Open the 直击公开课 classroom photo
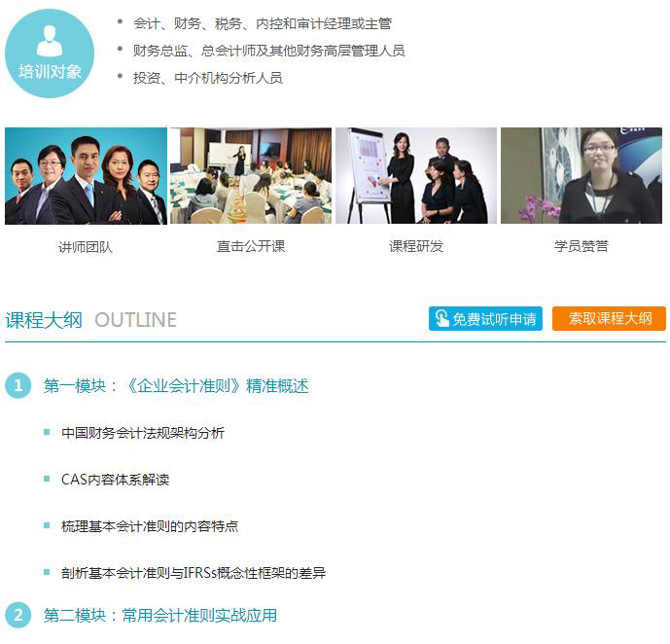The image size is (670, 644). (x=251, y=176)
